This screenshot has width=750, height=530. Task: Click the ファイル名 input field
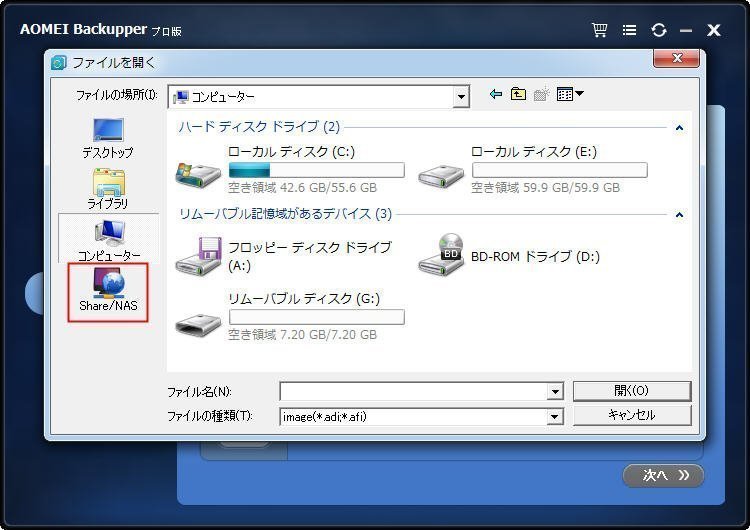pyautogui.click(x=413, y=392)
